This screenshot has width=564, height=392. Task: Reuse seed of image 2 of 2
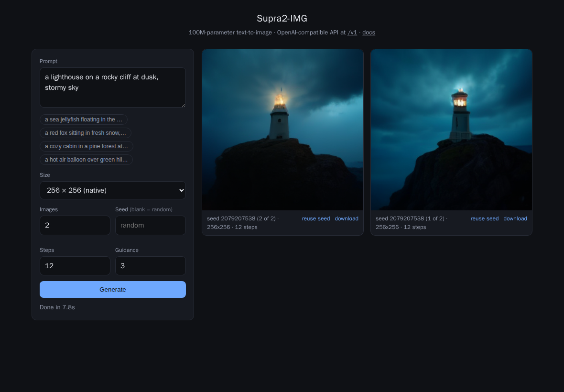pyautogui.click(x=316, y=218)
